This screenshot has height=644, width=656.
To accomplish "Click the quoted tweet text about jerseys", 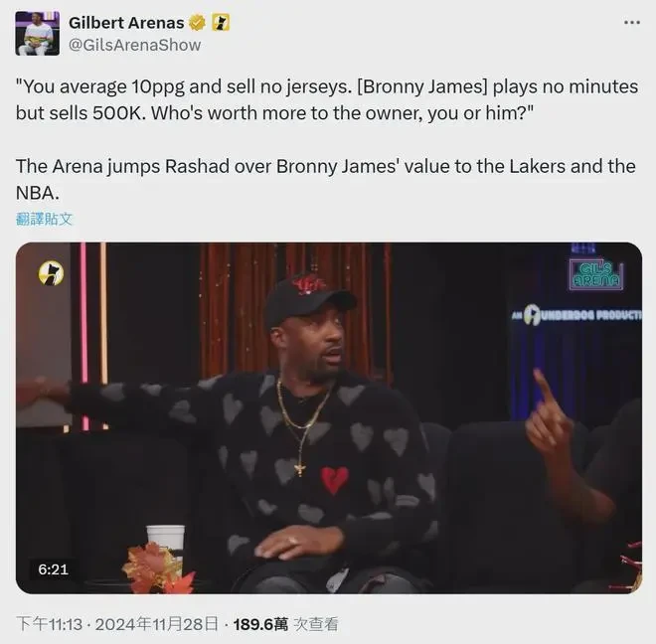I will (327, 99).
